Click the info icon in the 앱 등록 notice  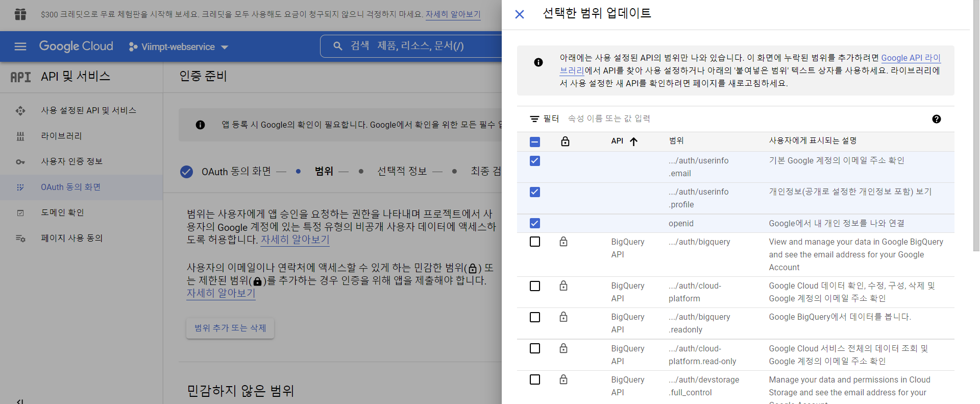pos(200,125)
